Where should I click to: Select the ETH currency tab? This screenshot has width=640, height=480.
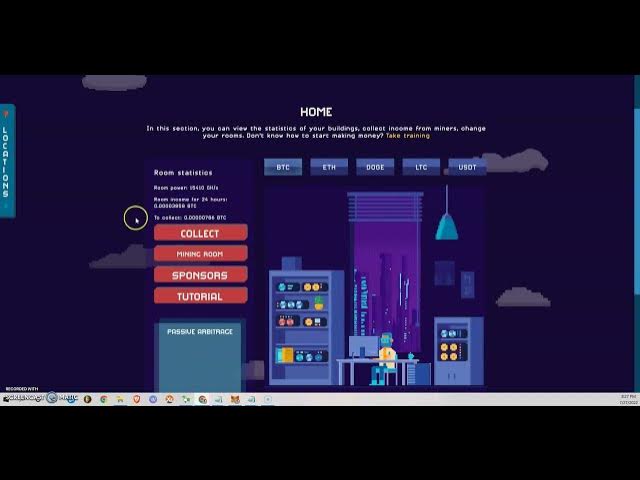coord(329,167)
